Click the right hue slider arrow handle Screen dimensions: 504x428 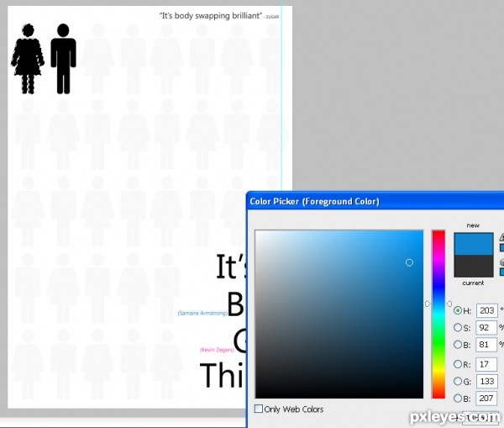tap(449, 304)
